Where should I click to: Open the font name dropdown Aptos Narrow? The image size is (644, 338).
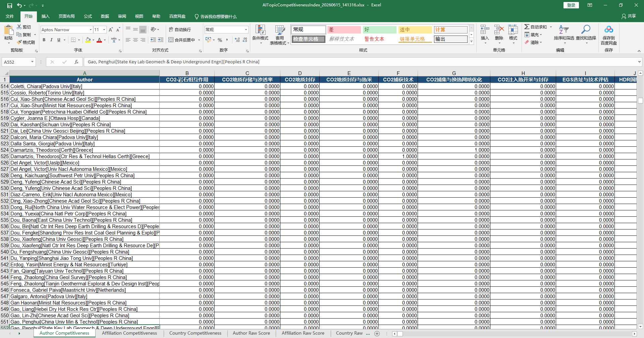(91, 30)
